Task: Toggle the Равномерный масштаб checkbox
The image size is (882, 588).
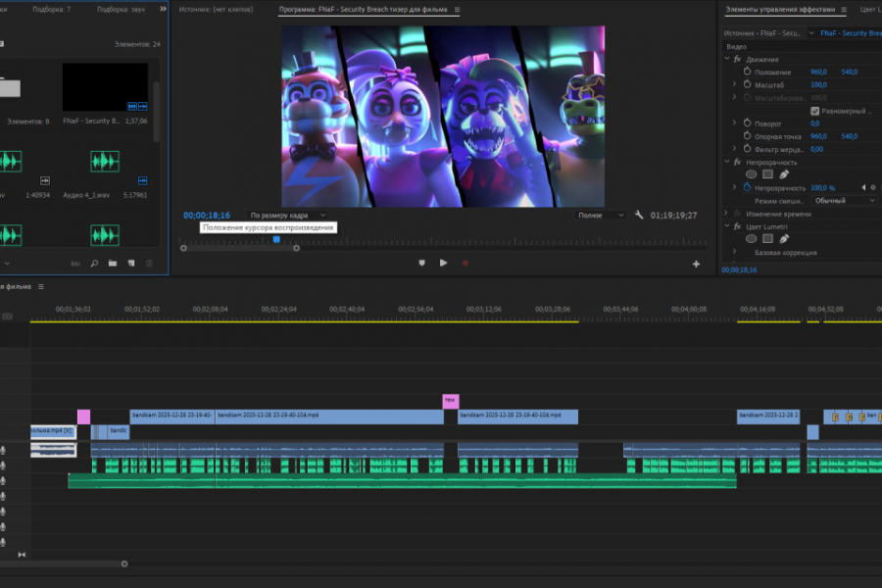Action: tap(814, 111)
